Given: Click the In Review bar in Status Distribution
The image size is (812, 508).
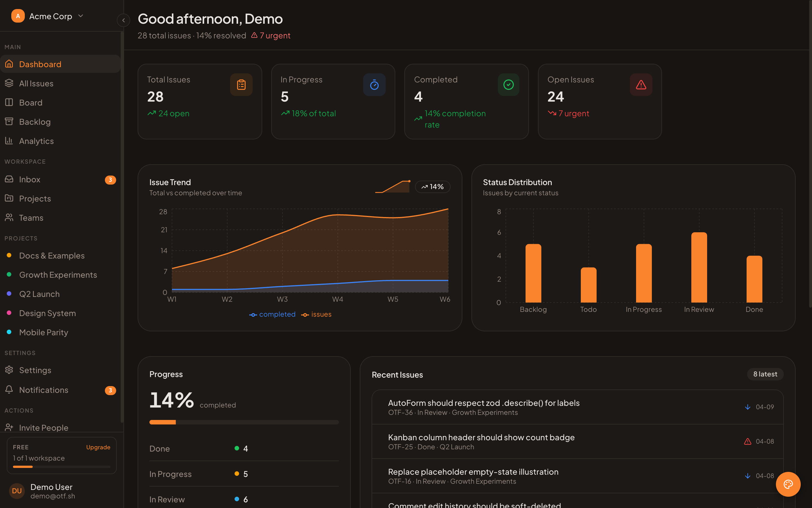Looking at the screenshot, I should pos(699,267).
